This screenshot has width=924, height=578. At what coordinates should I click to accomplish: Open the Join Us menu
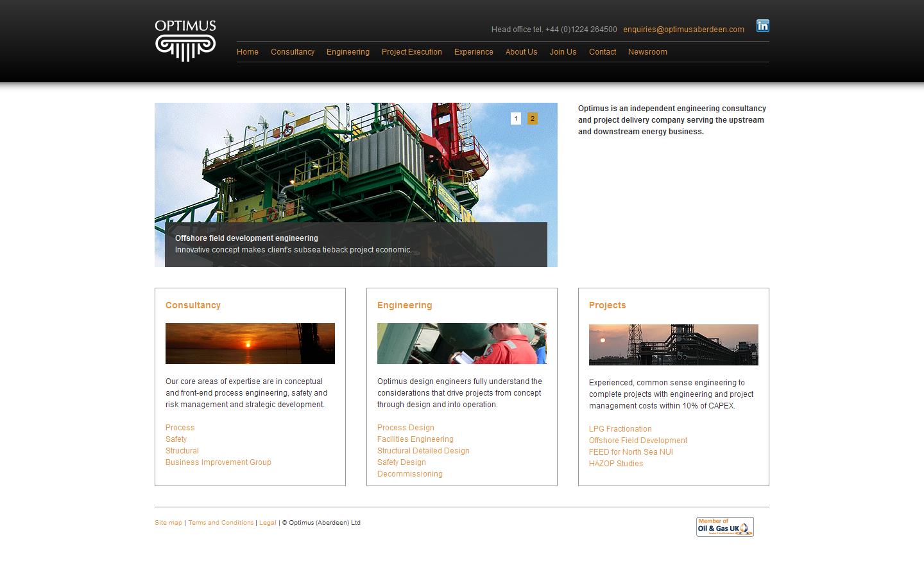pos(563,52)
